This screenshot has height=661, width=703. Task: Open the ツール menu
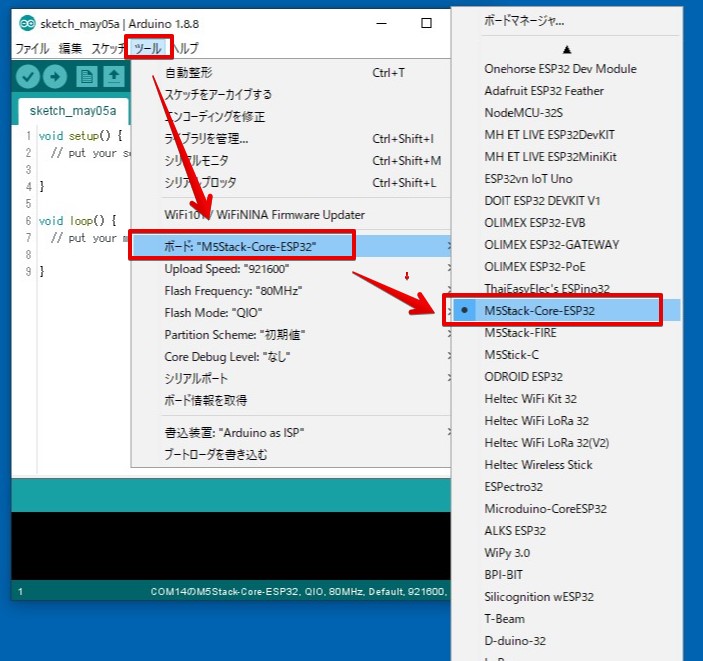(x=148, y=48)
